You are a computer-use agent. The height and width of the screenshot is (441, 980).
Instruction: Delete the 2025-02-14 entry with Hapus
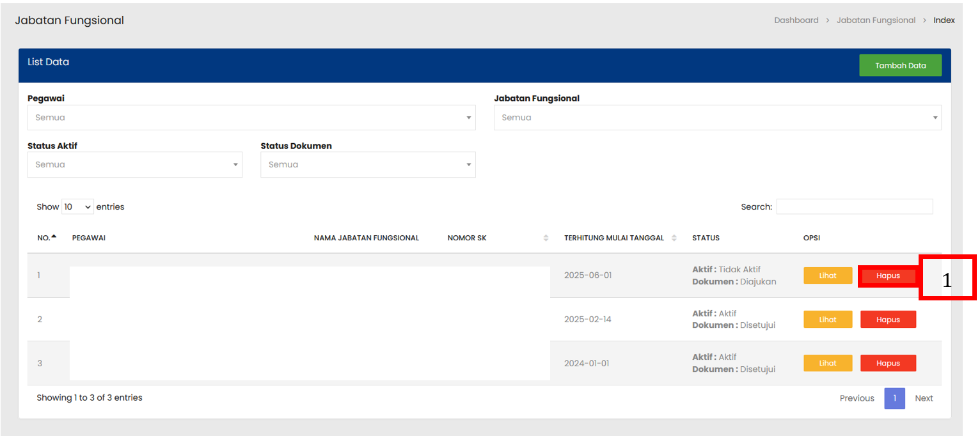tap(888, 320)
